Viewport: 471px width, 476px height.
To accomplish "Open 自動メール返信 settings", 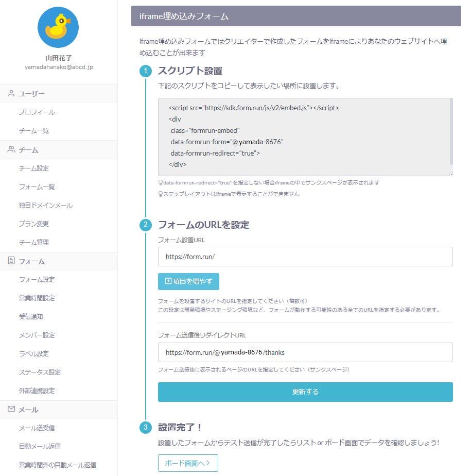I will 40,446.
